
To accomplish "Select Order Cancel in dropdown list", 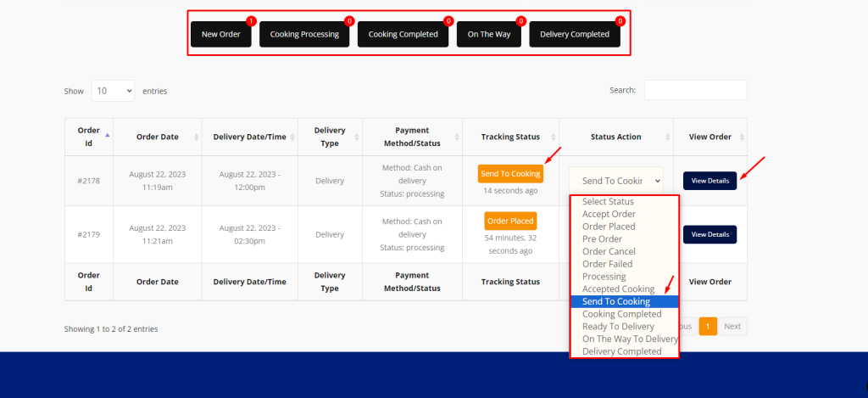I will pos(609,252).
